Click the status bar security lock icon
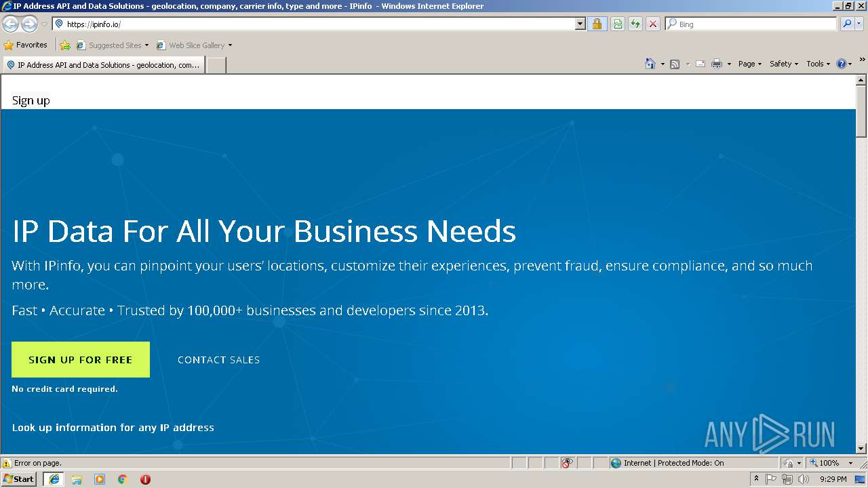868x488 pixels. (789, 463)
